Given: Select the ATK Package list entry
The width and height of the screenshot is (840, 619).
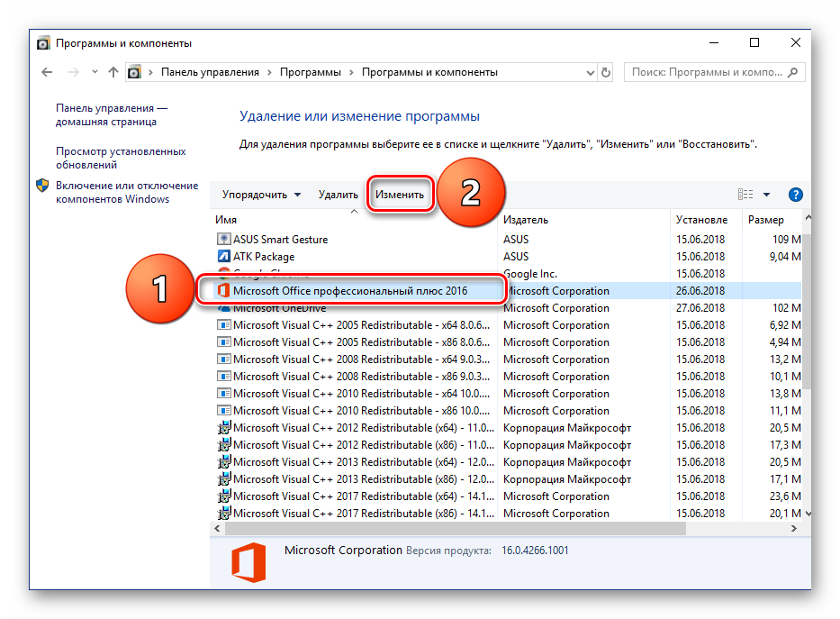Looking at the screenshot, I should click(264, 257).
